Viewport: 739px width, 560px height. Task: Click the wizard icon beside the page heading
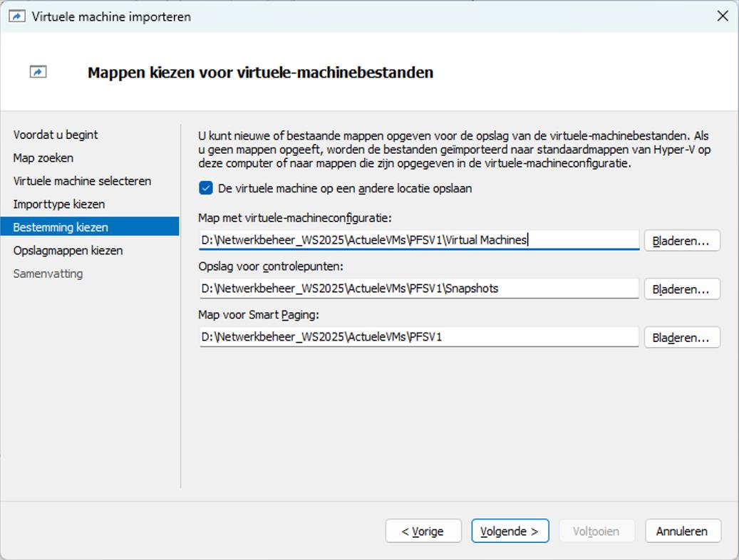pyautogui.click(x=38, y=72)
